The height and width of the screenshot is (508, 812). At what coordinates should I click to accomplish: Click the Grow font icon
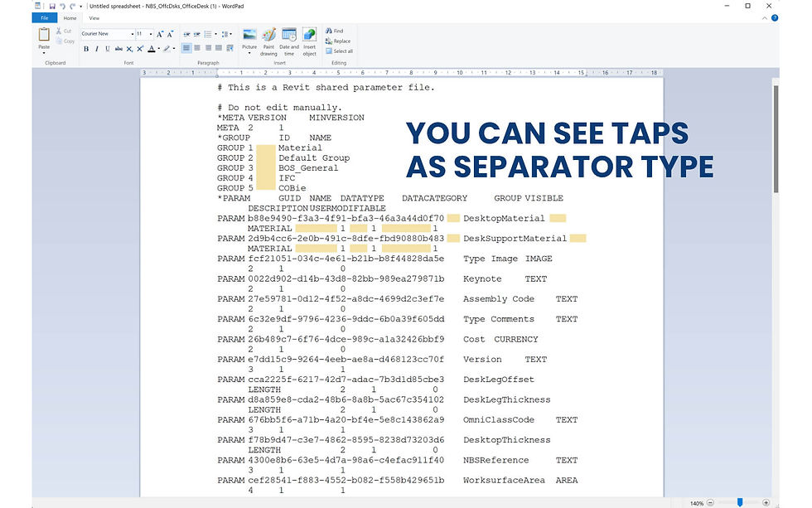(x=160, y=34)
